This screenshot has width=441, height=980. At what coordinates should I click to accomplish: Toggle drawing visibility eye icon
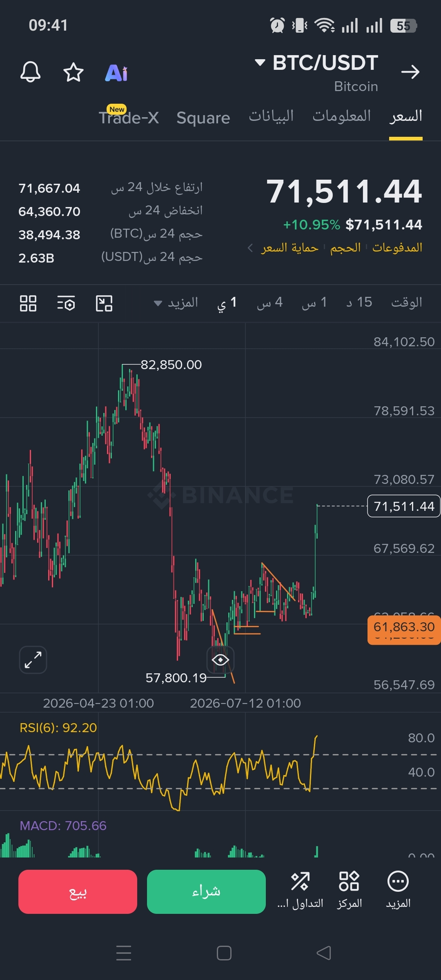coord(220,659)
